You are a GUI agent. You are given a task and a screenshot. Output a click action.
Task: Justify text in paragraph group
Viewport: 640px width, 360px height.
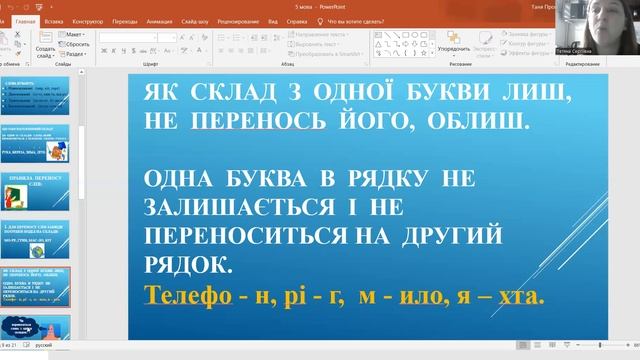click(x=251, y=51)
